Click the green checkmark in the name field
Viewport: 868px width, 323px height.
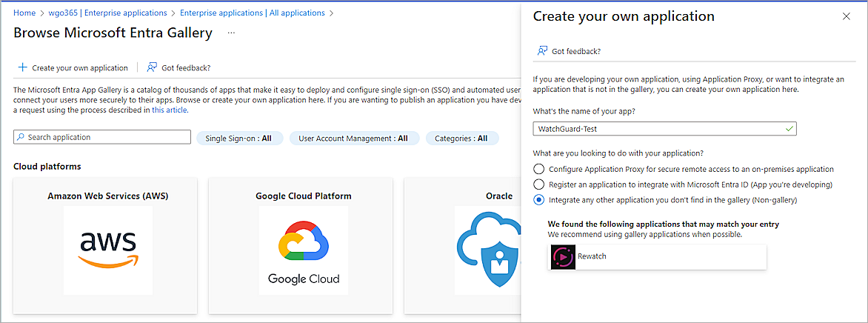tap(789, 129)
